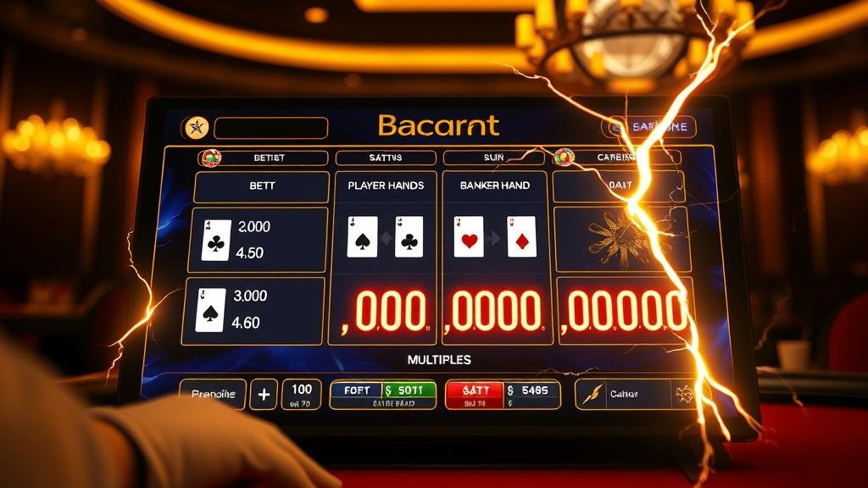868x488 pixels.
Task: Click the red SATT button
Action: coord(475,390)
